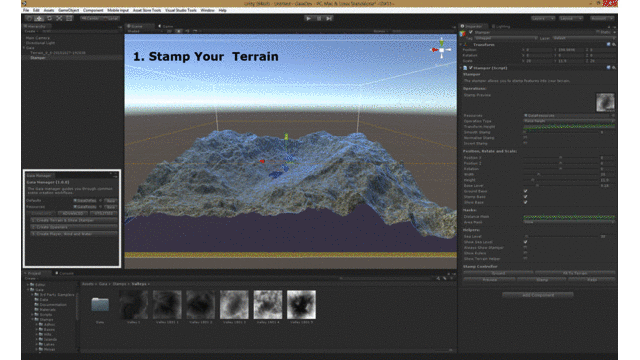The width and height of the screenshot is (640, 360).
Task: Switch to the Console tab
Action: tap(64, 273)
